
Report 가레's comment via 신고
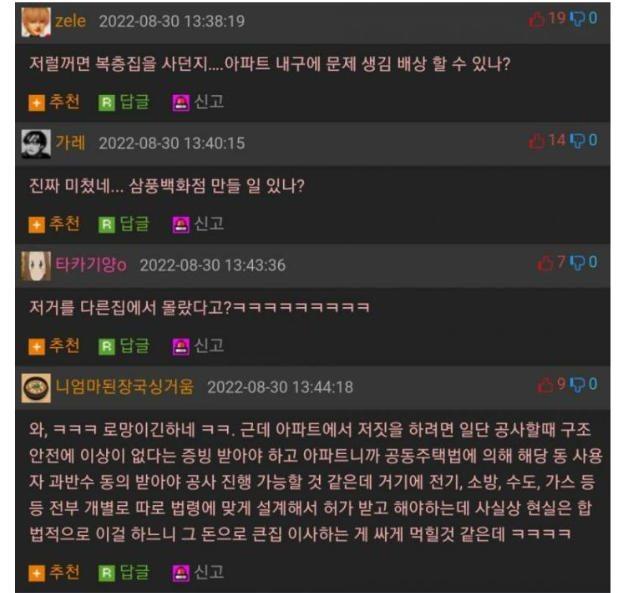point(209,224)
